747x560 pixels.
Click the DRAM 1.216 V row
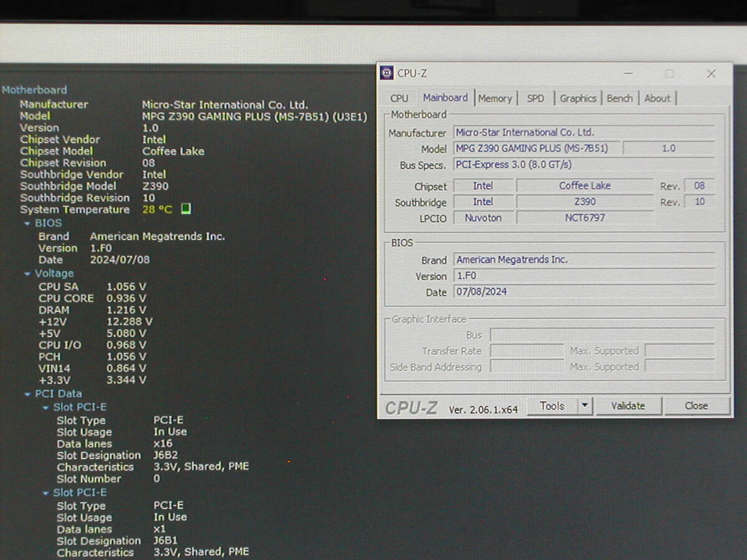(x=92, y=310)
